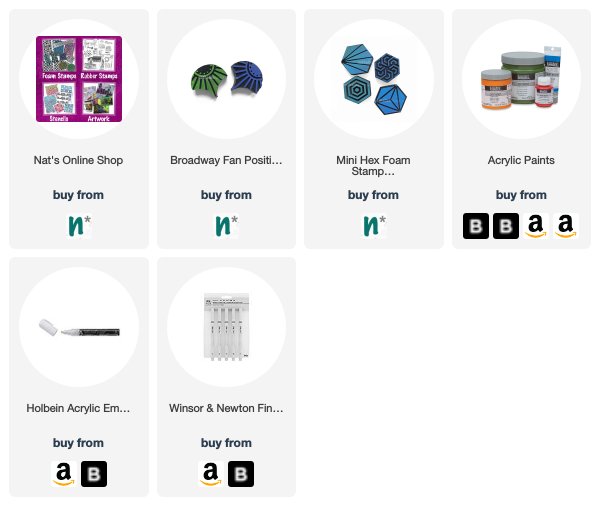Click the acrylic paint jars product image
This screenshot has width=600, height=506.
pyautogui.click(x=521, y=78)
